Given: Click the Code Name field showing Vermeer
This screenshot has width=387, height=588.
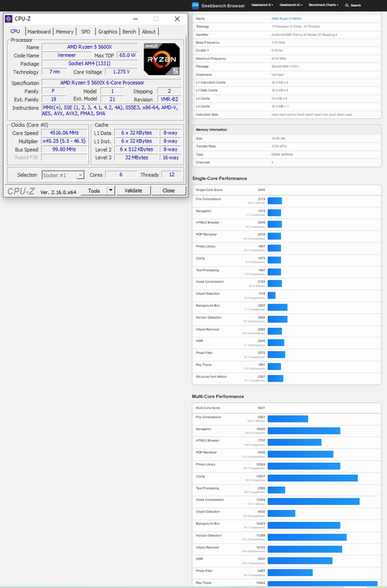Looking at the screenshot, I should click(x=66, y=55).
